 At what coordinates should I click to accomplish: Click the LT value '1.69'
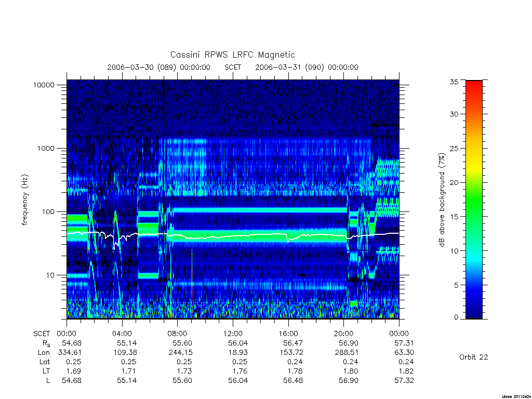click(x=74, y=371)
